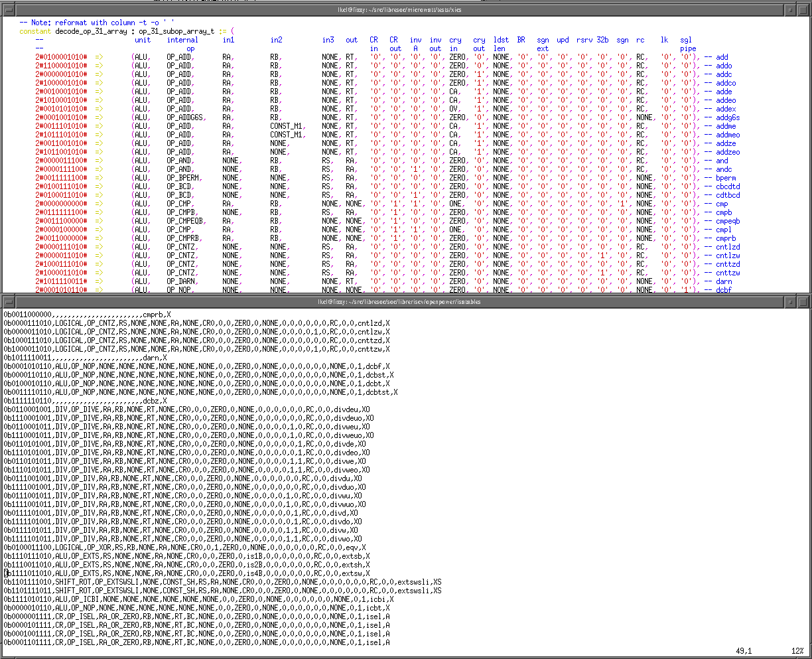Click the 'icbi' line in the CSV
This screenshot has width=812, height=659.
(x=199, y=599)
